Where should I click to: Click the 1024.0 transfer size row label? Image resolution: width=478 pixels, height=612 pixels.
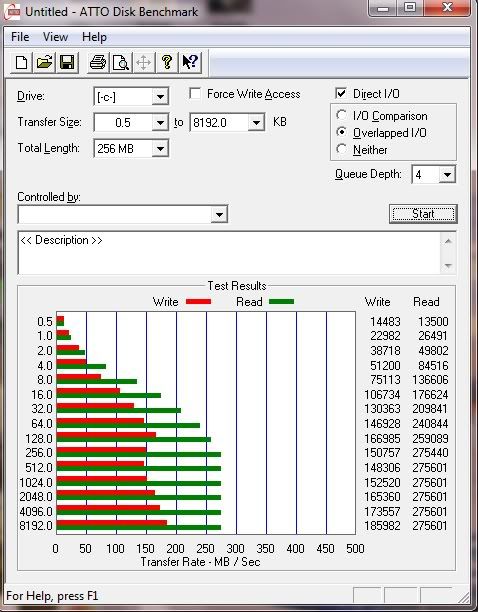[36, 482]
